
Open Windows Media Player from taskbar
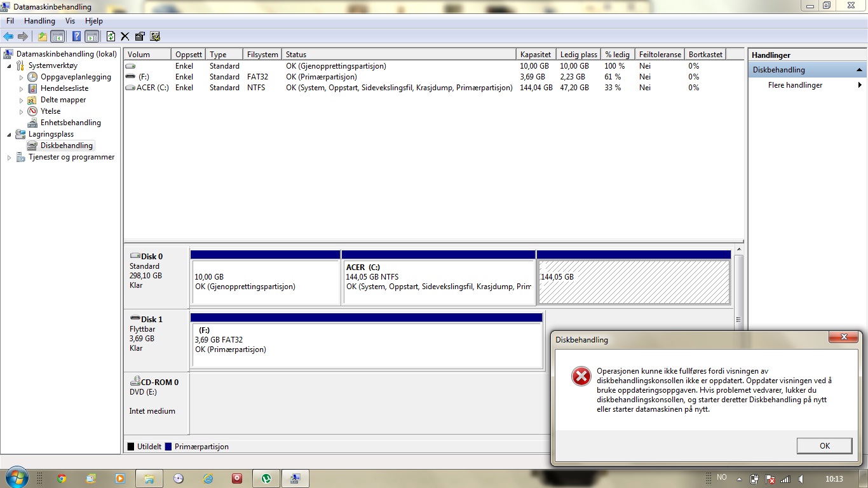(119, 478)
